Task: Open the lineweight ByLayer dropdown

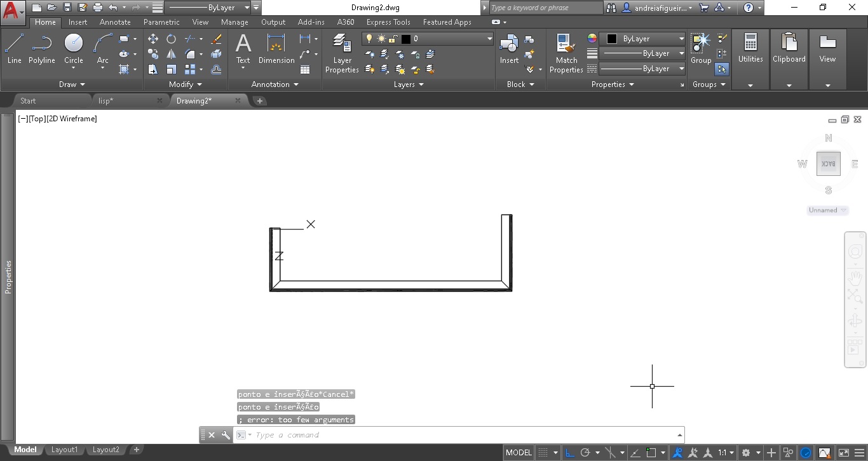Action: point(642,53)
